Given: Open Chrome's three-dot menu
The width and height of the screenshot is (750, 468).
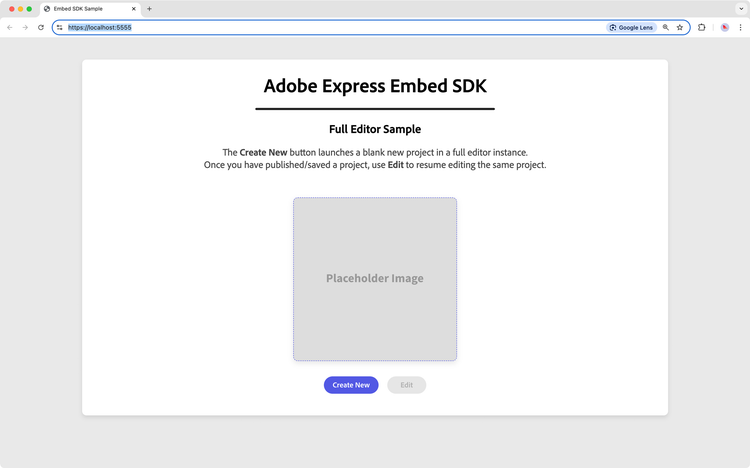Looking at the screenshot, I should [x=740, y=28].
